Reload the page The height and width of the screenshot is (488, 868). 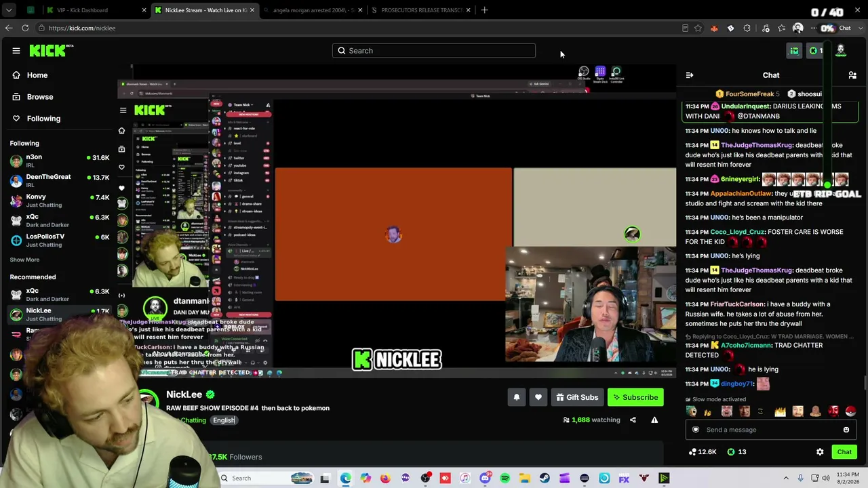pos(25,28)
